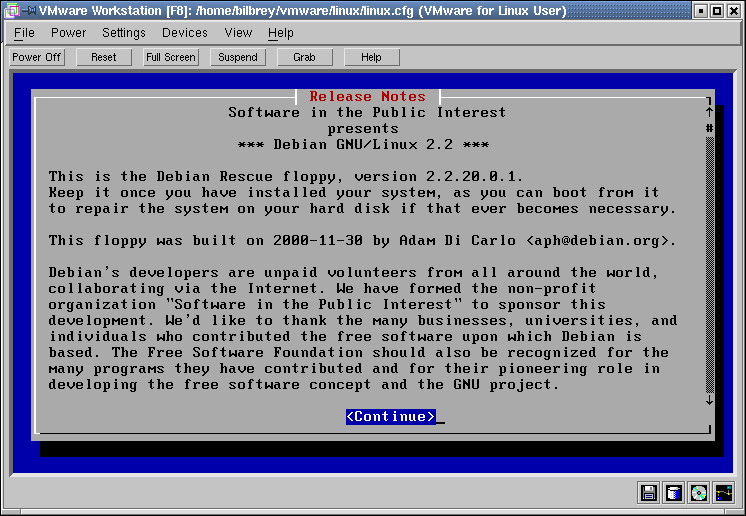Open the File menu
Screen dimensions: 746x516
tap(24, 33)
